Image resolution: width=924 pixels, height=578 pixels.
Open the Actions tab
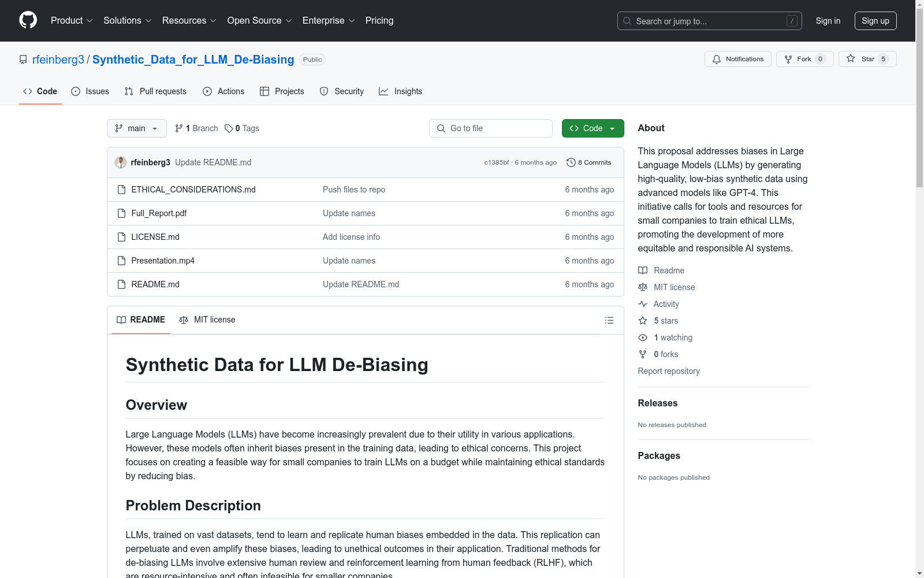point(223,91)
